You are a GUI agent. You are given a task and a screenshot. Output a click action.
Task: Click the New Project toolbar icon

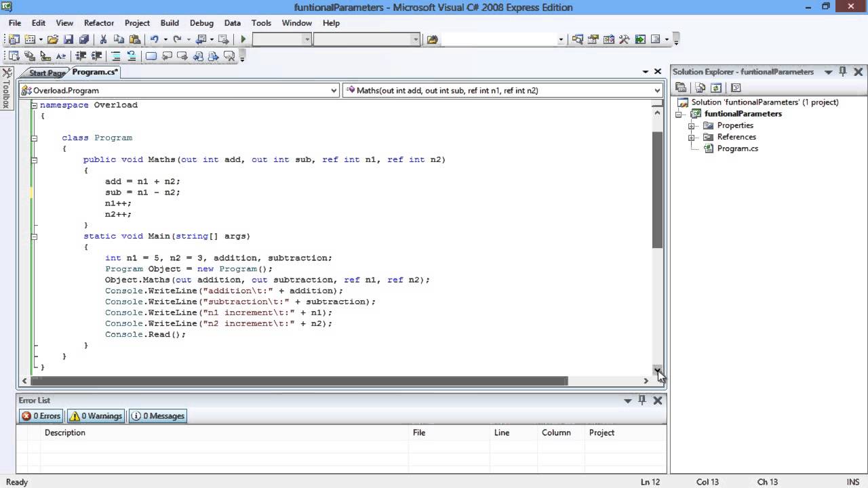coord(14,39)
